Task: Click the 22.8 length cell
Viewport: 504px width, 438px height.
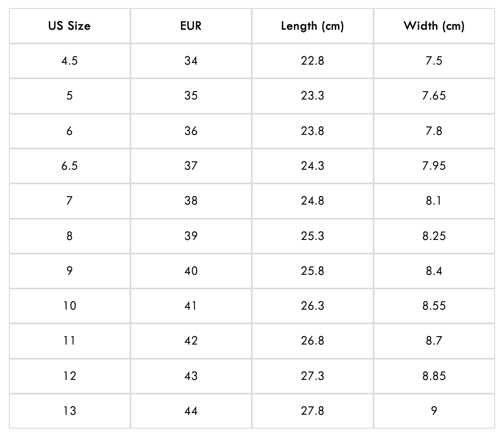Action: [312, 61]
